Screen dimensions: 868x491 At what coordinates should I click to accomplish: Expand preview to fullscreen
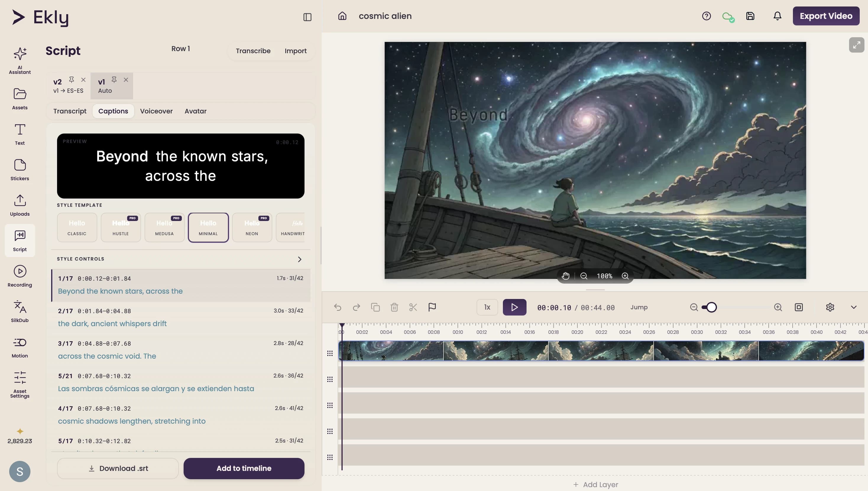coord(856,45)
